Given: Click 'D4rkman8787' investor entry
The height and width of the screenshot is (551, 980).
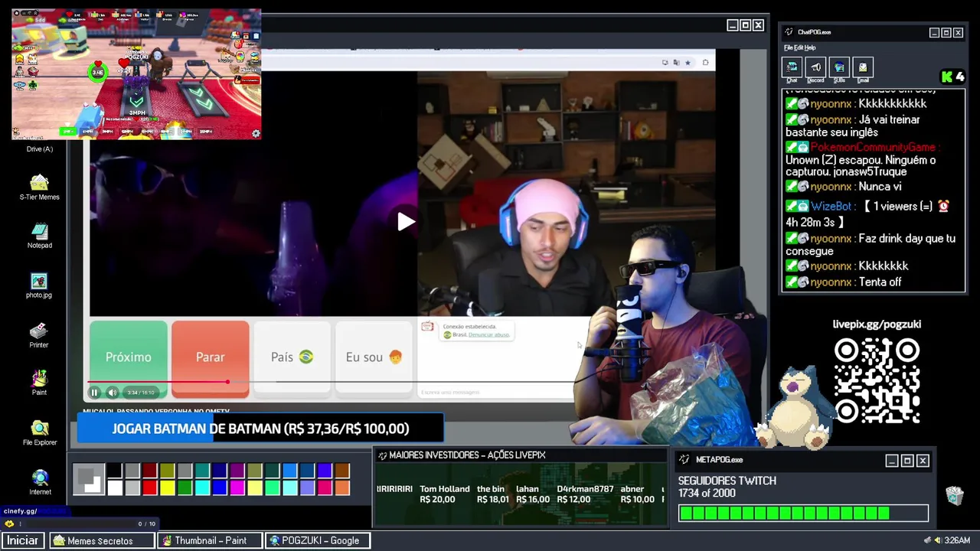Looking at the screenshot, I should point(585,494).
